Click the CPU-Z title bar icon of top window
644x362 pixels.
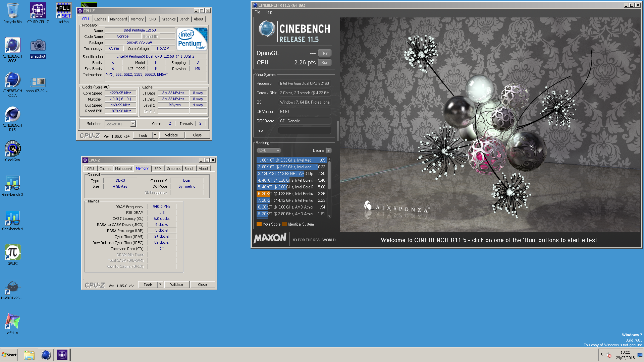[x=80, y=11]
